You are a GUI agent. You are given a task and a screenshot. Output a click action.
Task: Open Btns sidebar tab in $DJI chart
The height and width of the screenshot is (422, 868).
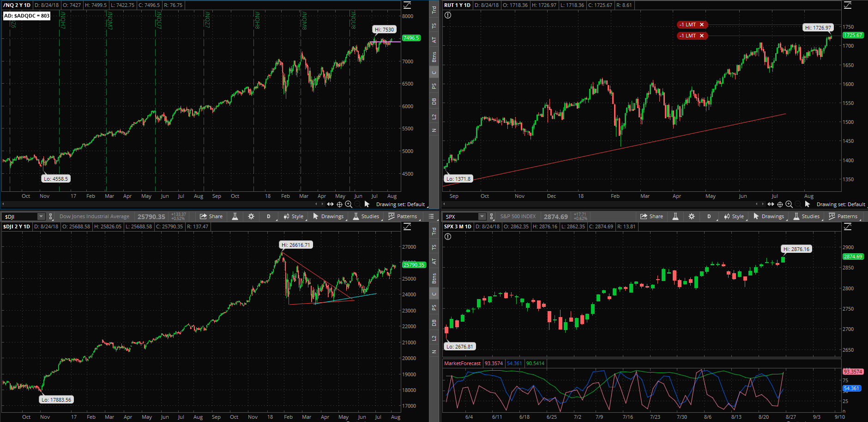click(x=434, y=279)
